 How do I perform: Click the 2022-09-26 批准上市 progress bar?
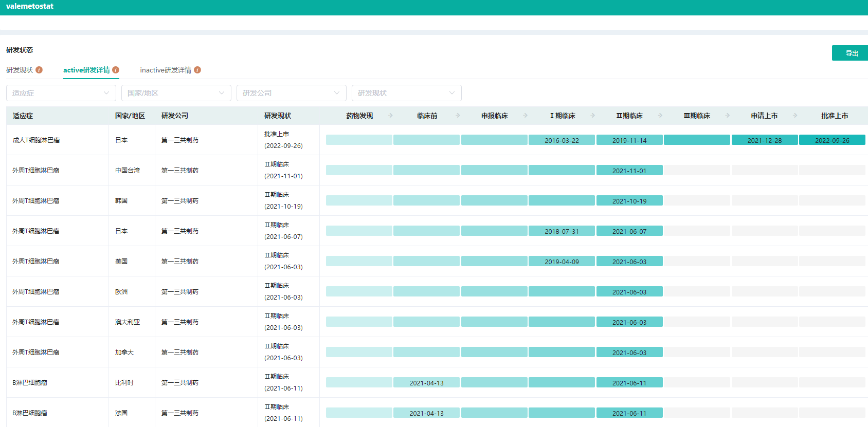click(x=832, y=140)
